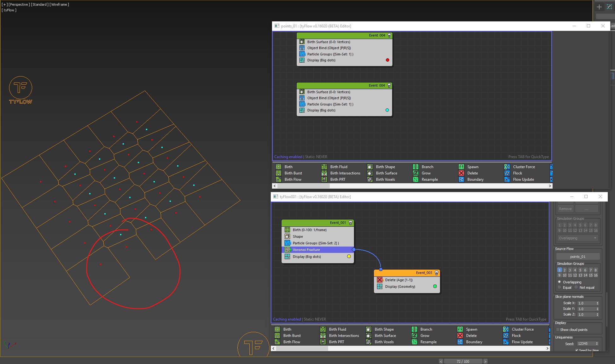Select Boundary icon in tyFlow001 depot
Screen dimensions: 615x364
(460, 342)
